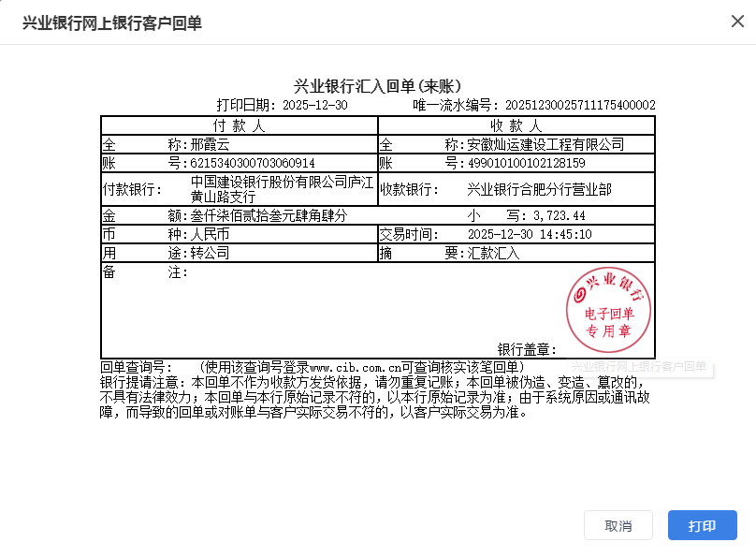
Task: Select the purpose value 转公司
Action: coord(210,253)
